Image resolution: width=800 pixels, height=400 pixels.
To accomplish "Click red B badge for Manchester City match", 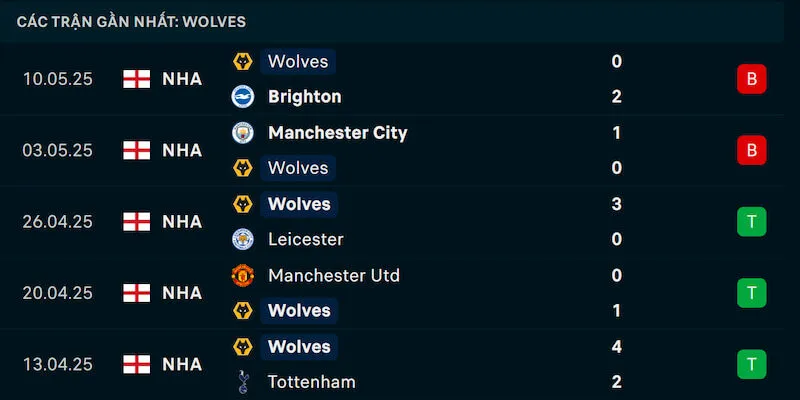I will click(x=751, y=150).
